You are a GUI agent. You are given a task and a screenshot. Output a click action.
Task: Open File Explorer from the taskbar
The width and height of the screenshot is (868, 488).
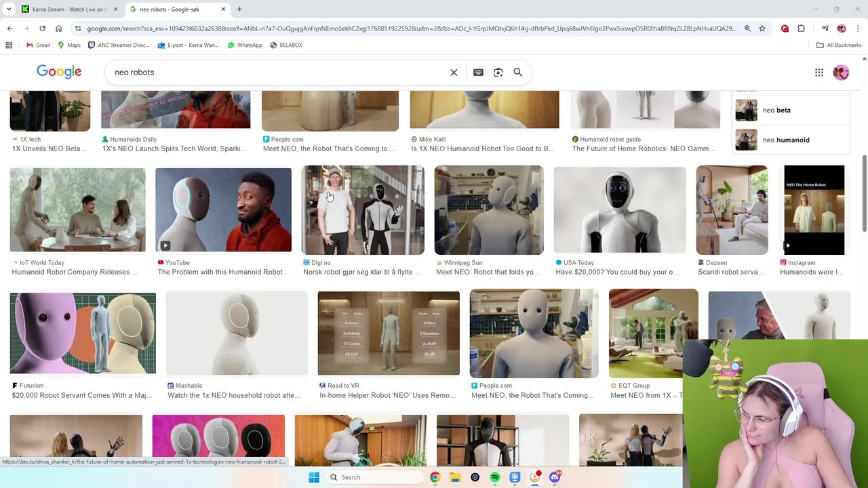[x=455, y=477]
